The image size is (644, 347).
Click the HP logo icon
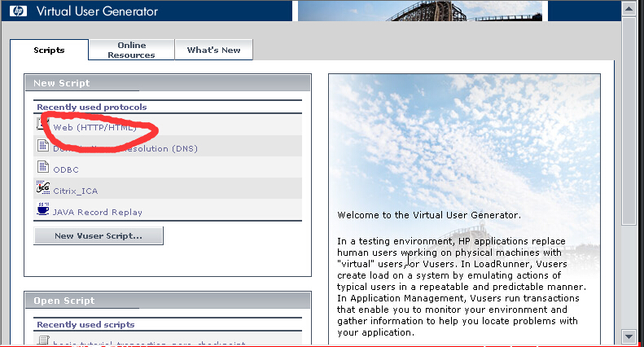tap(18, 11)
